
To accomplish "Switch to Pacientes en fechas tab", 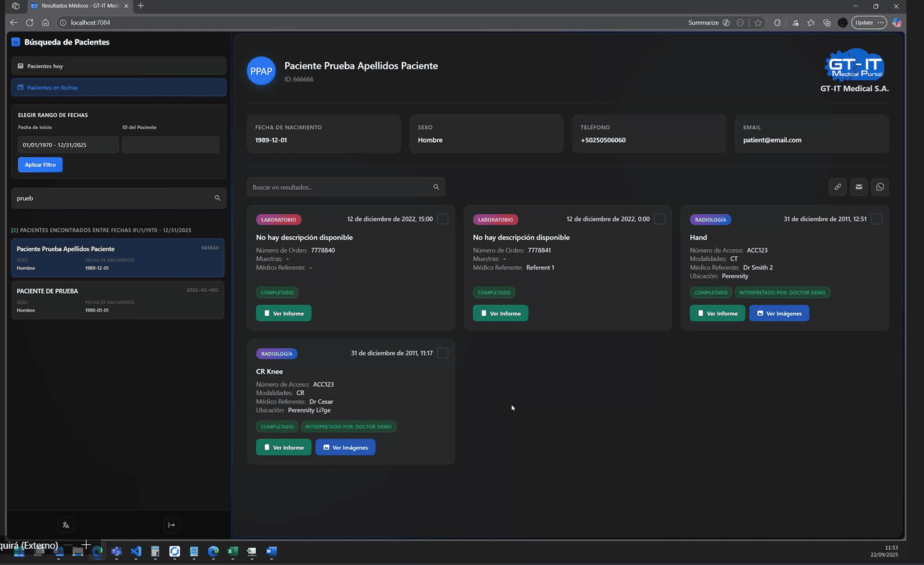I will pos(118,88).
